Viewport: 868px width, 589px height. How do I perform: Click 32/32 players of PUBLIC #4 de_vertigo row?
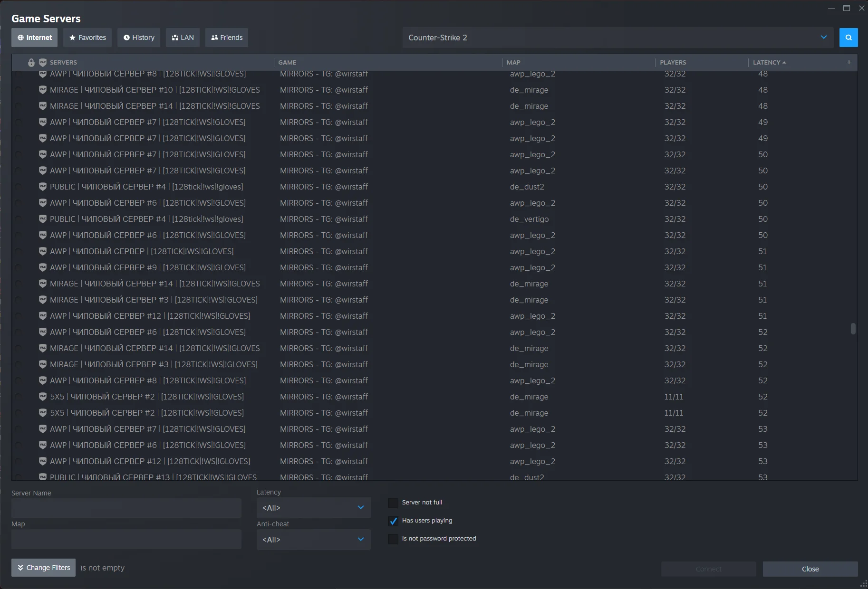[675, 219]
